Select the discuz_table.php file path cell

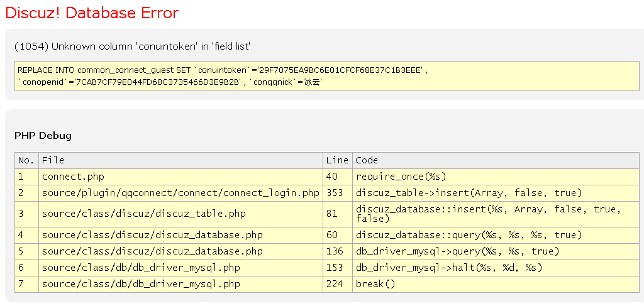[x=144, y=214]
